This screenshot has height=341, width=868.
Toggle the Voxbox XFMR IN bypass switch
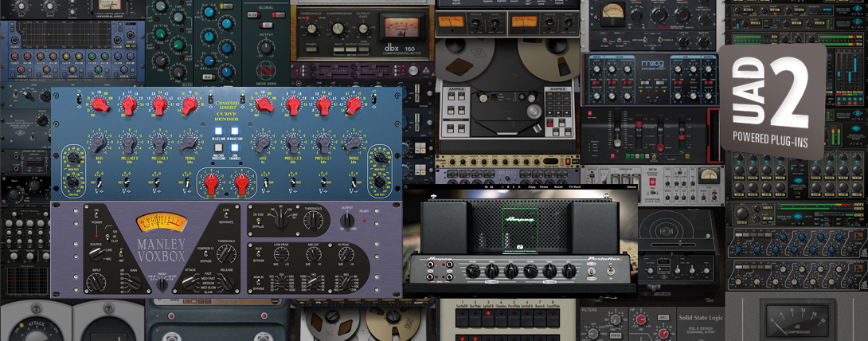(x=258, y=282)
